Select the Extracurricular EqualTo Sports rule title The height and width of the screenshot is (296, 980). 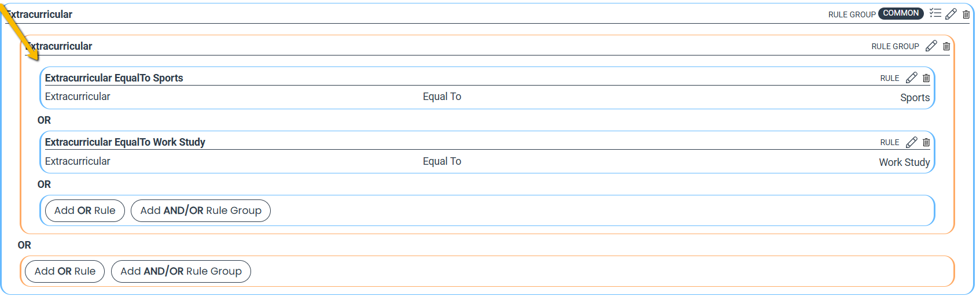click(114, 78)
